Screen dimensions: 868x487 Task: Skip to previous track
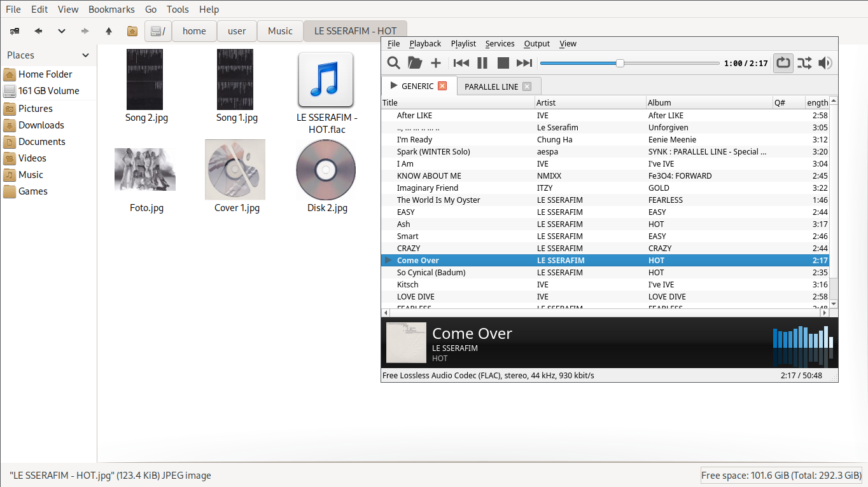click(x=461, y=63)
